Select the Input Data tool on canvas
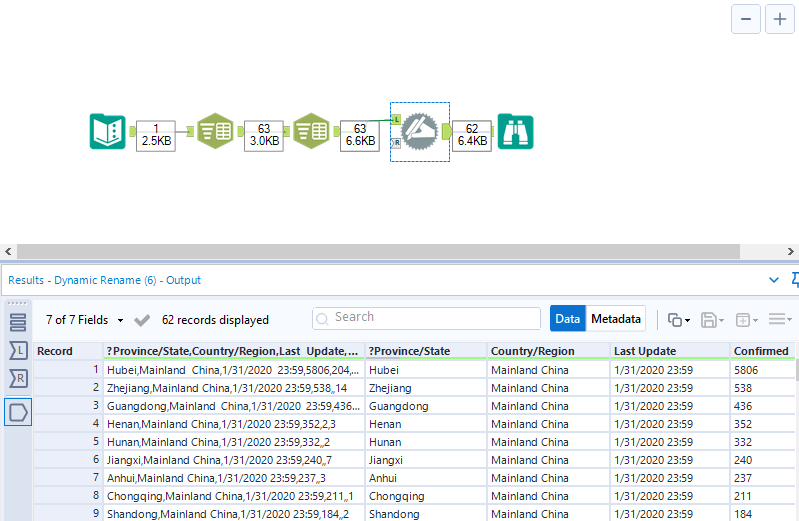This screenshot has height=521, width=799. point(107,132)
